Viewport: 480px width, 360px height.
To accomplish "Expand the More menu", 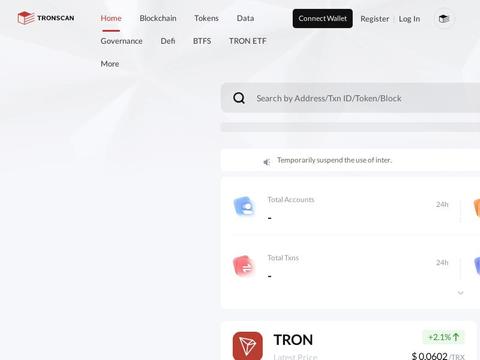I will [110, 64].
